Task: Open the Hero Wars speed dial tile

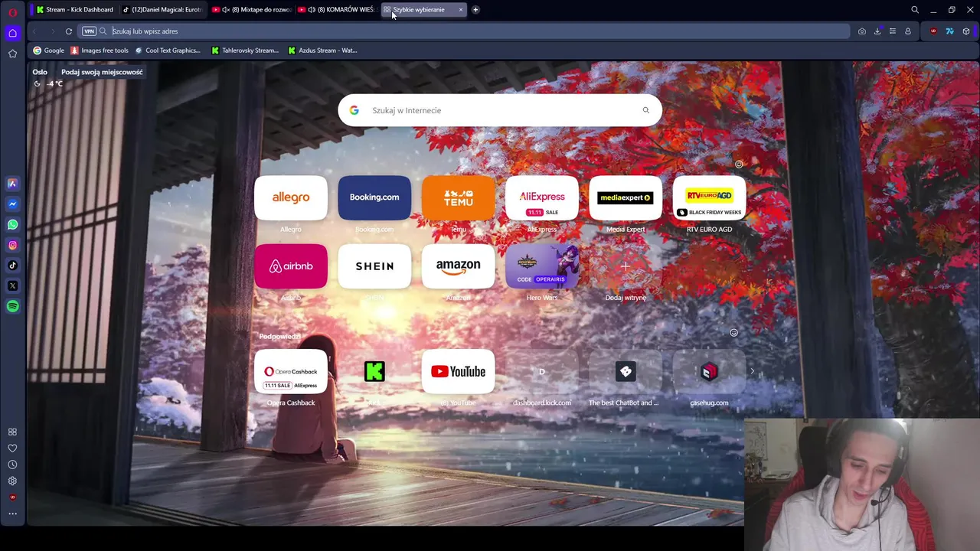Action: click(542, 266)
